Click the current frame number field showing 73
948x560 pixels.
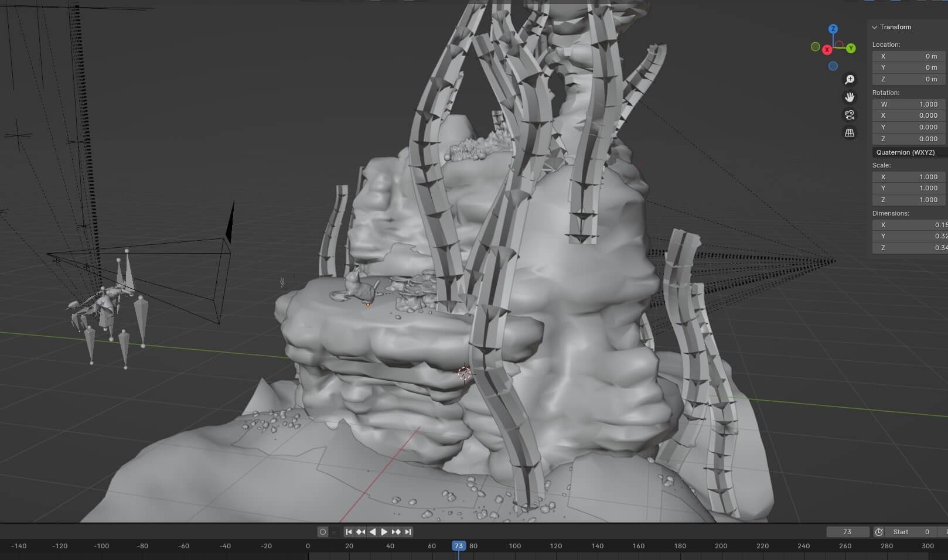(847, 532)
